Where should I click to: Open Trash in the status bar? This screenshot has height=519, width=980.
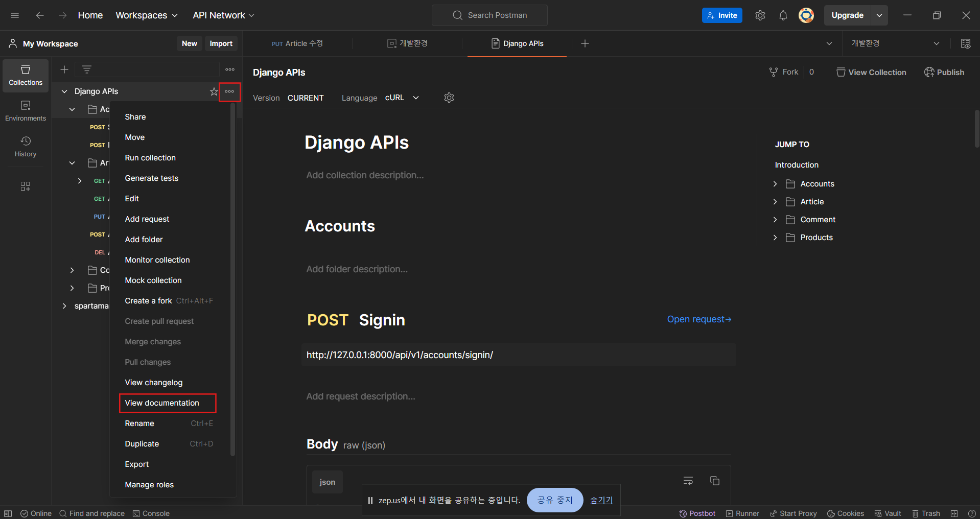(926, 513)
